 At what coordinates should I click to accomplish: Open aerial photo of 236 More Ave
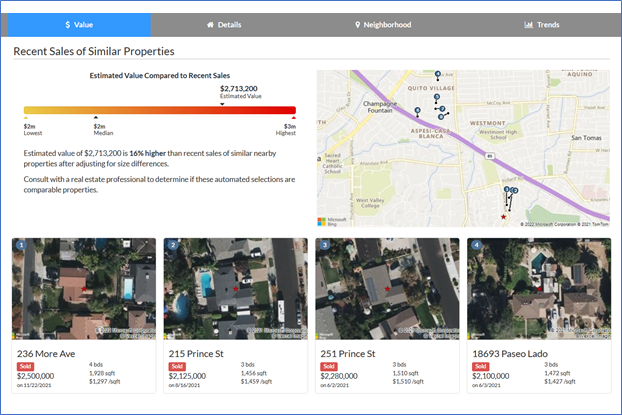(84, 288)
